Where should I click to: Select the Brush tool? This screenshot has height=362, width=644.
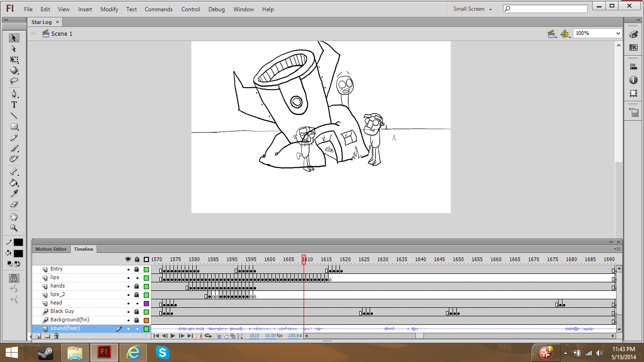(x=14, y=148)
